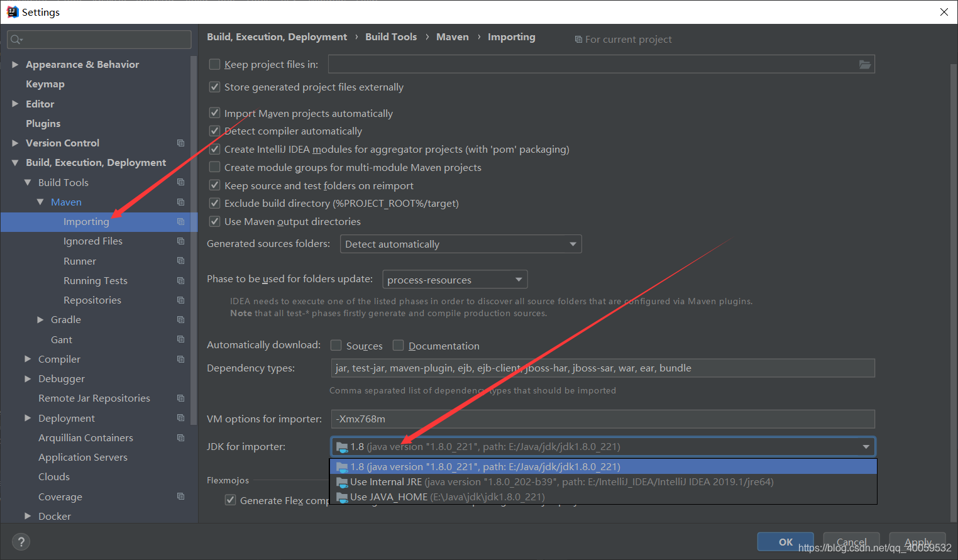The image size is (958, 560).
Task: Click project-level icon beside Running Tests
Action: tap(180, 281)
